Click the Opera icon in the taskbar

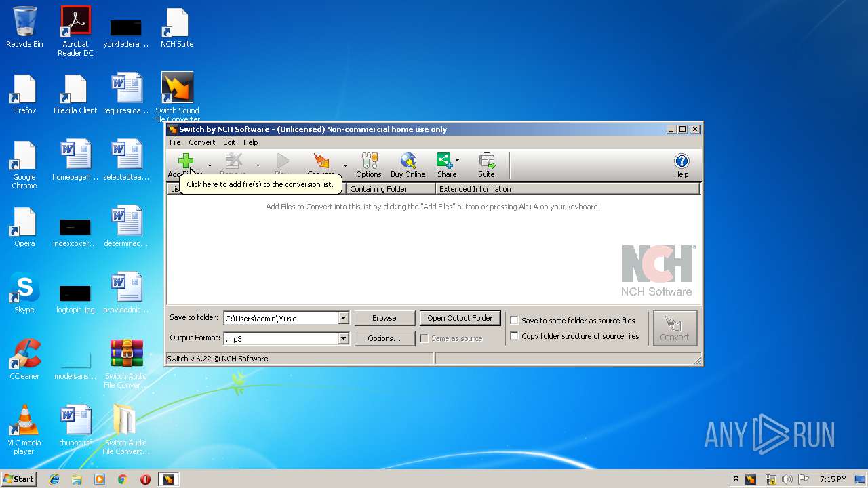(145, 479)
